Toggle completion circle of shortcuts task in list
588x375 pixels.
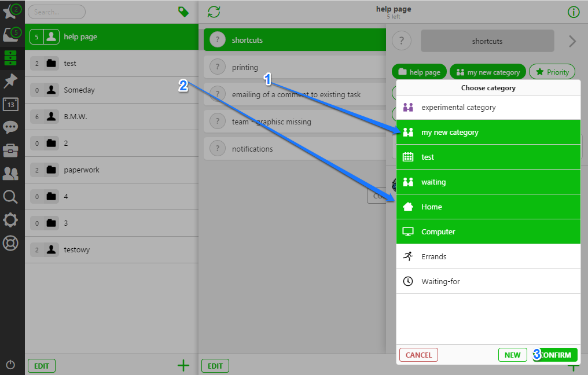pyautogui.click(x=218, y=40)
